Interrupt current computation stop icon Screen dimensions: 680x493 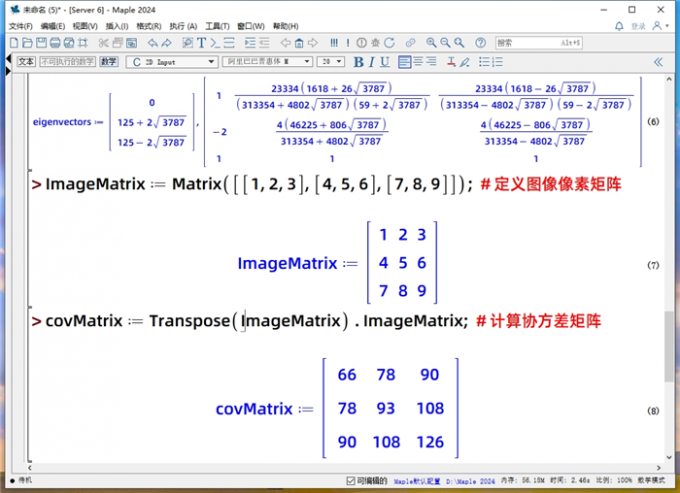[x=361, y=42]
